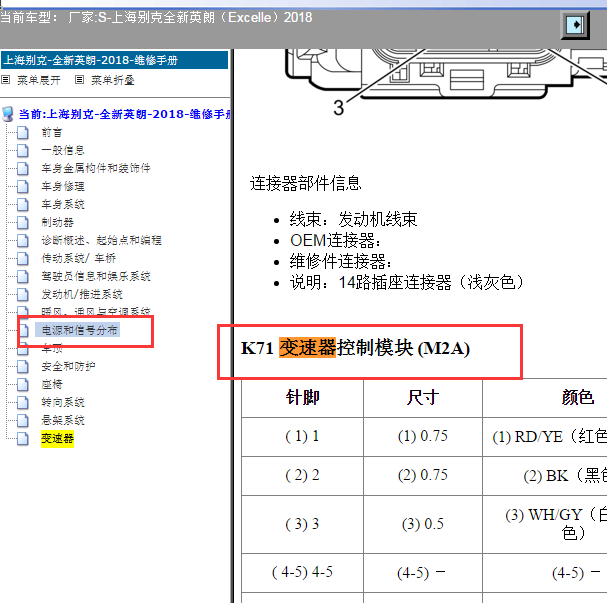The height and width of the screenshot is (603, 607).
Task: Click the page icon beside 一般信息
Action: point(23,150)
